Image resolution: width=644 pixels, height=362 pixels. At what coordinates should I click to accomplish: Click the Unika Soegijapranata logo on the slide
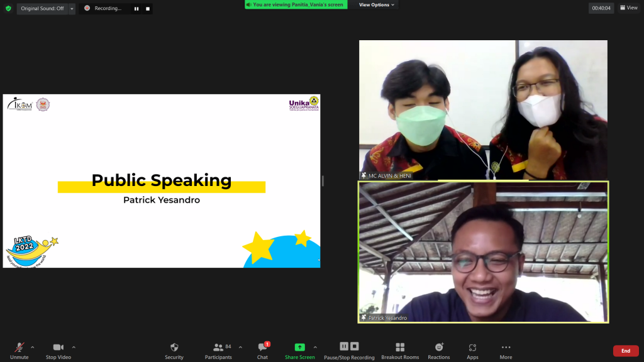click(x=304, y=104)
